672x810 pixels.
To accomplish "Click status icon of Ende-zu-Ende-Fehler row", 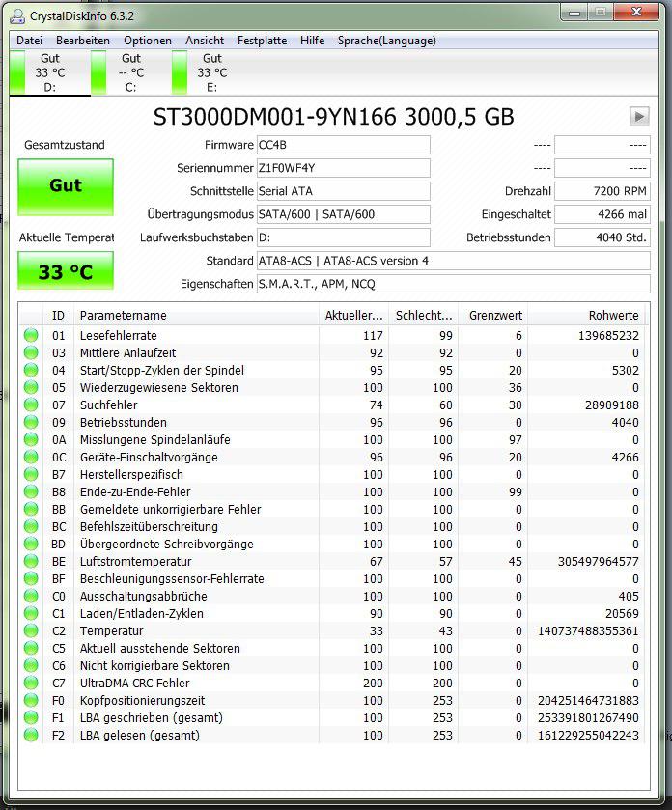I will click(31, 491).
